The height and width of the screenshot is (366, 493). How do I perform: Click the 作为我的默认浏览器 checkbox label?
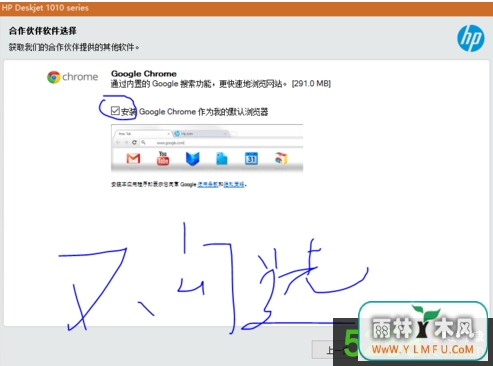tap(233, 112)
